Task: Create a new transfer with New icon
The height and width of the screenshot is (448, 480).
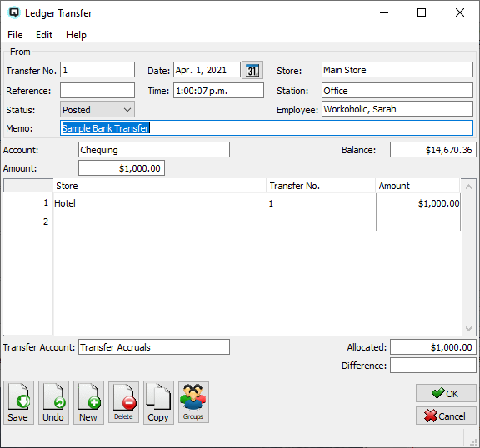Action: pos(88,402)
